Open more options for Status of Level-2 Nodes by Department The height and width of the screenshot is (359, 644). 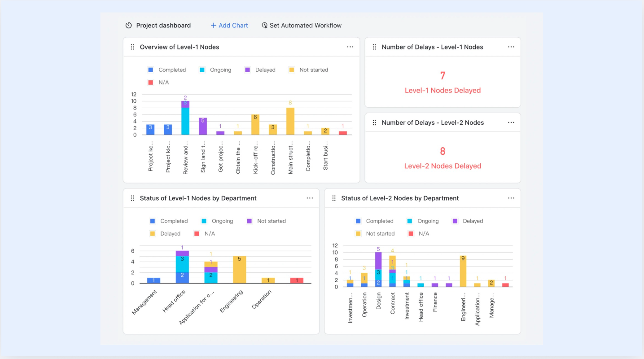(511, 198)
